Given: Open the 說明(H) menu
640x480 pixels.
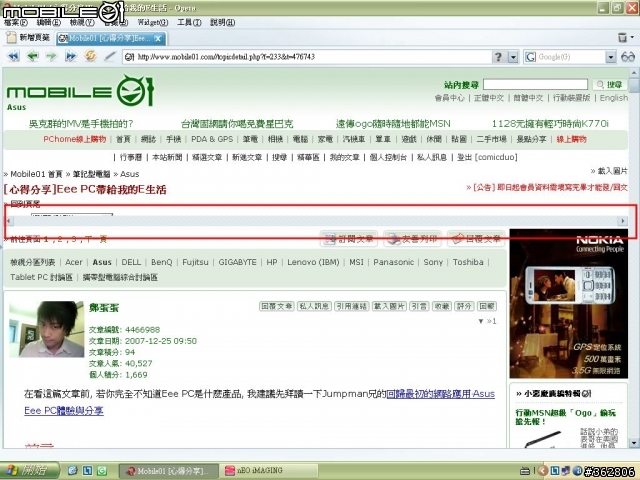Looking at the screenshot, I should [x=222, y=22].
